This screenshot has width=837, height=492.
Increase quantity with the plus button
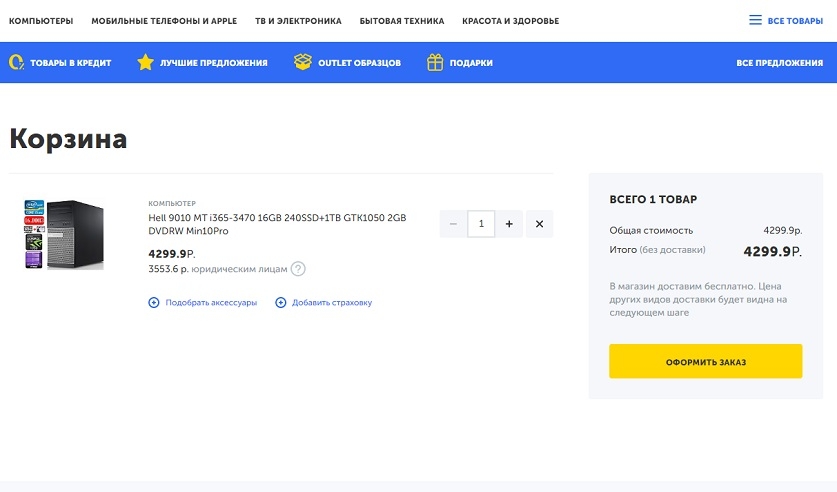tap(509, 224)
